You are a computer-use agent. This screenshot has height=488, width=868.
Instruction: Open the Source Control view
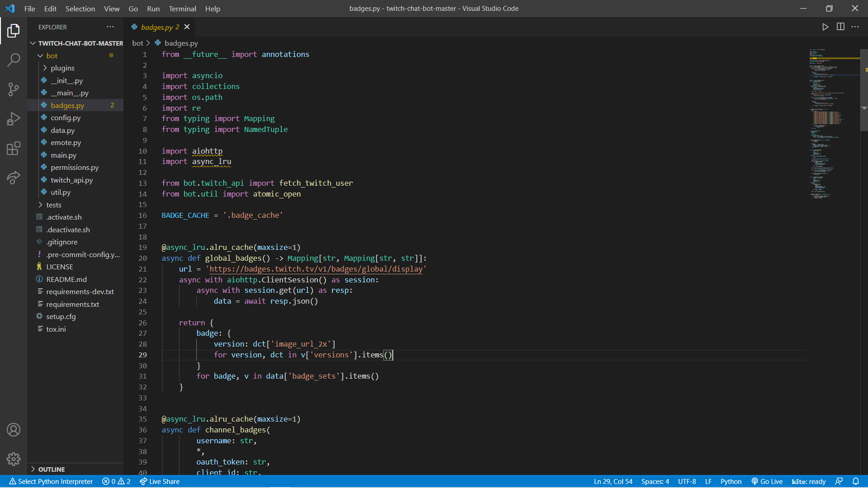[14, 89]
